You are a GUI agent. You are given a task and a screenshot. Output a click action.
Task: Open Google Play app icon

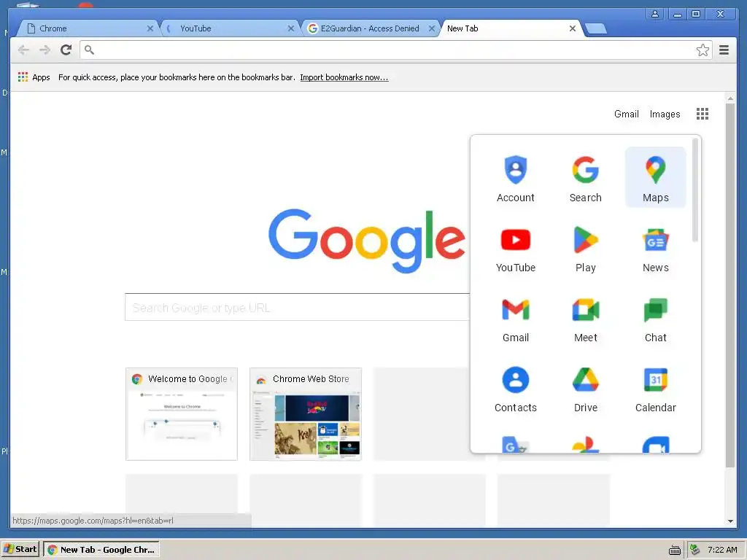pos(586,248)
